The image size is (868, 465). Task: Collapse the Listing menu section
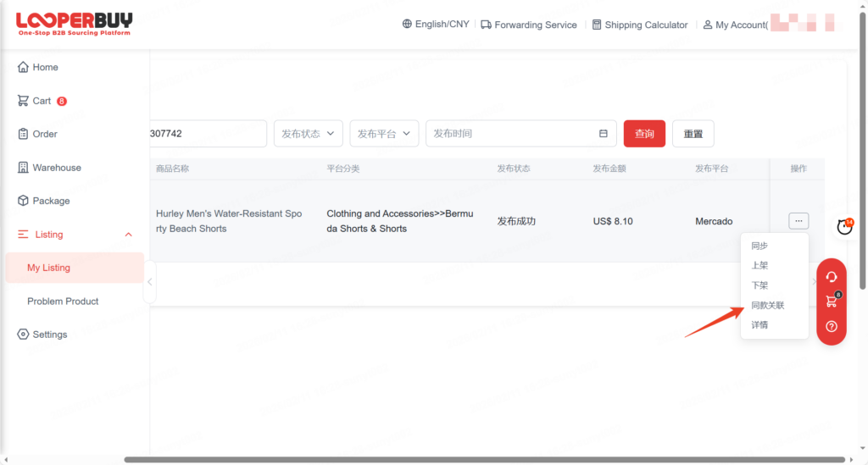point(128,235)
